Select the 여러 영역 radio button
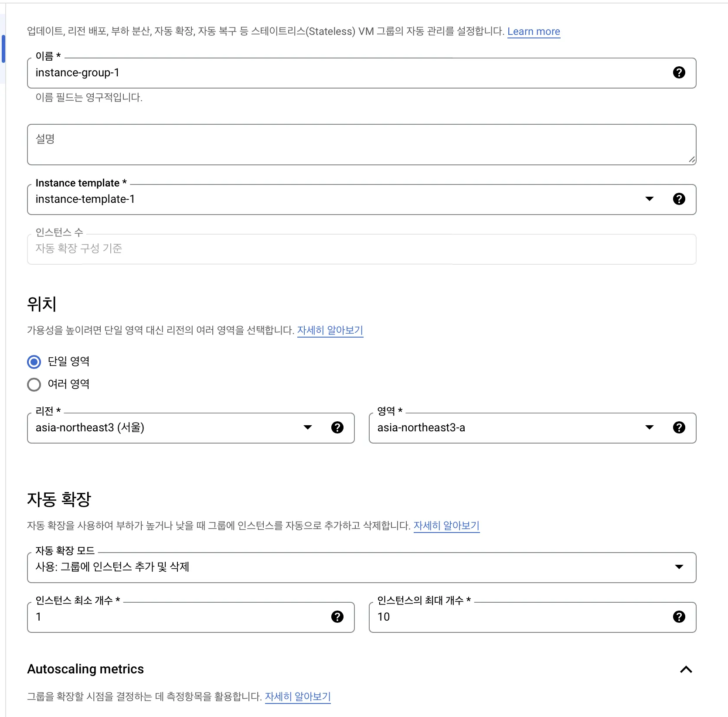Screen dimensions: 728x717 click(x=34, y=384)
